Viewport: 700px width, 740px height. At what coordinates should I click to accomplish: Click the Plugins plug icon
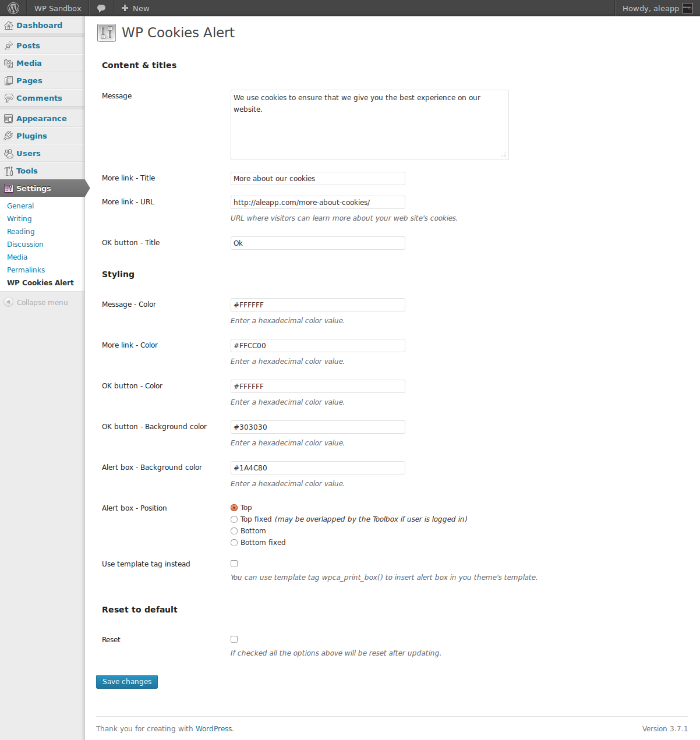pos(9,136)
